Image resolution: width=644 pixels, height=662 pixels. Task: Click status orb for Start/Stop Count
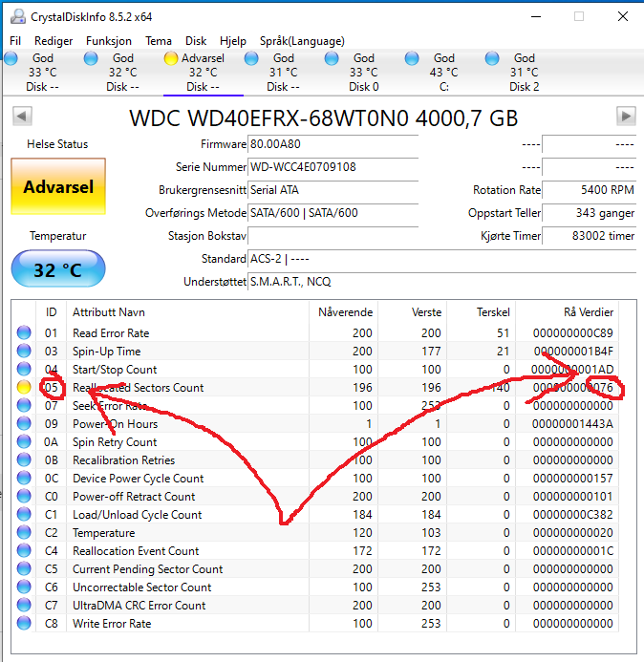coord(24,369)
